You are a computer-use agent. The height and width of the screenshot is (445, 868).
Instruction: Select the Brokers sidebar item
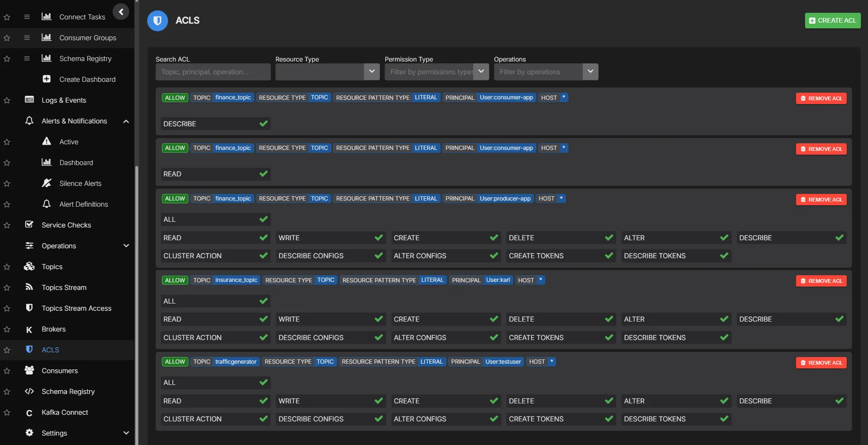[53, 329]
